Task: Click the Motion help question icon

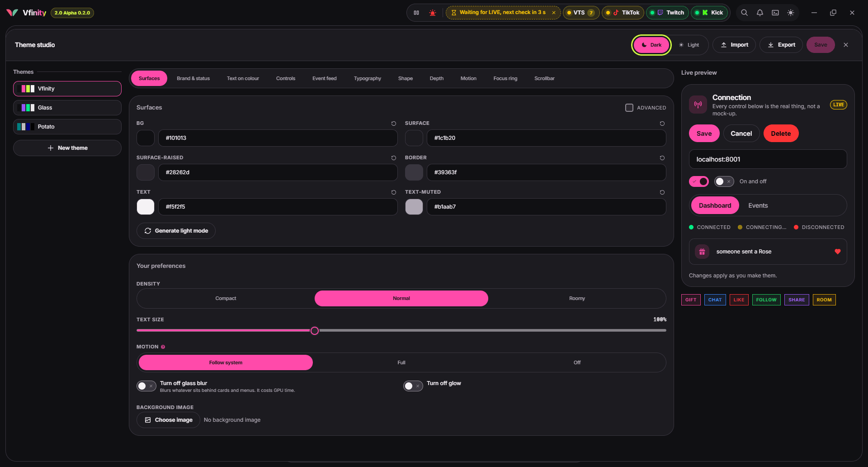Action: pyautogui.click(x=163, y=347)
